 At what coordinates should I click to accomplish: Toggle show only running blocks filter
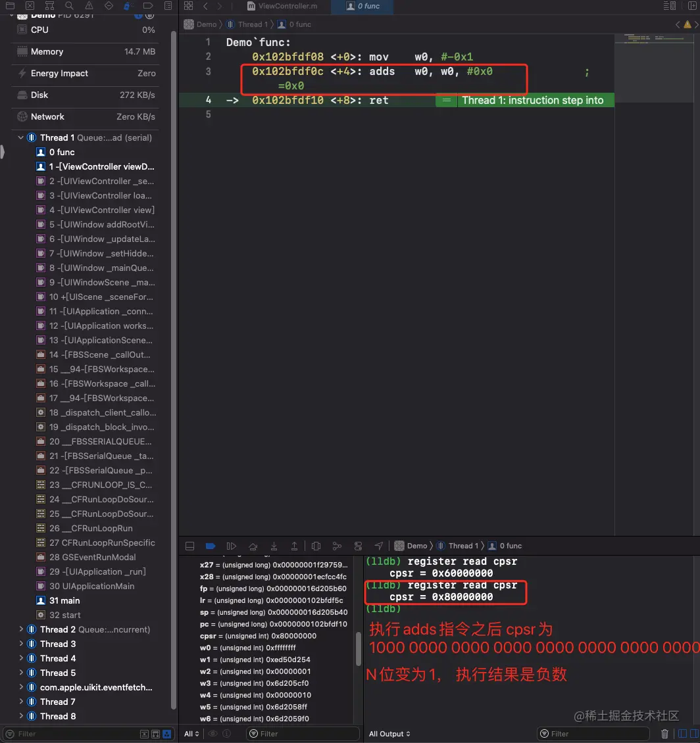point(145,734)
